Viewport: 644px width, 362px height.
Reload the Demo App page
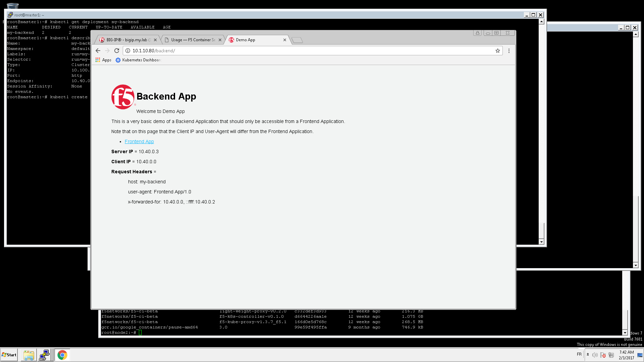pyautogui.click(x=117, y=51)
